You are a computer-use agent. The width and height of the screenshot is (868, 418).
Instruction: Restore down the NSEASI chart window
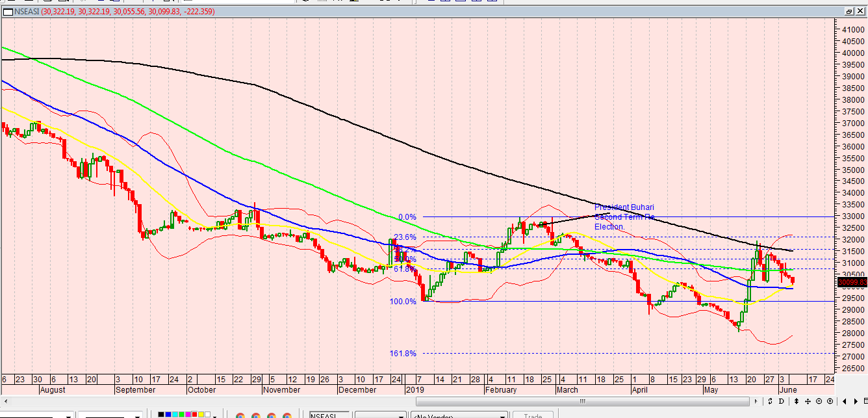[x=849, y=11]
